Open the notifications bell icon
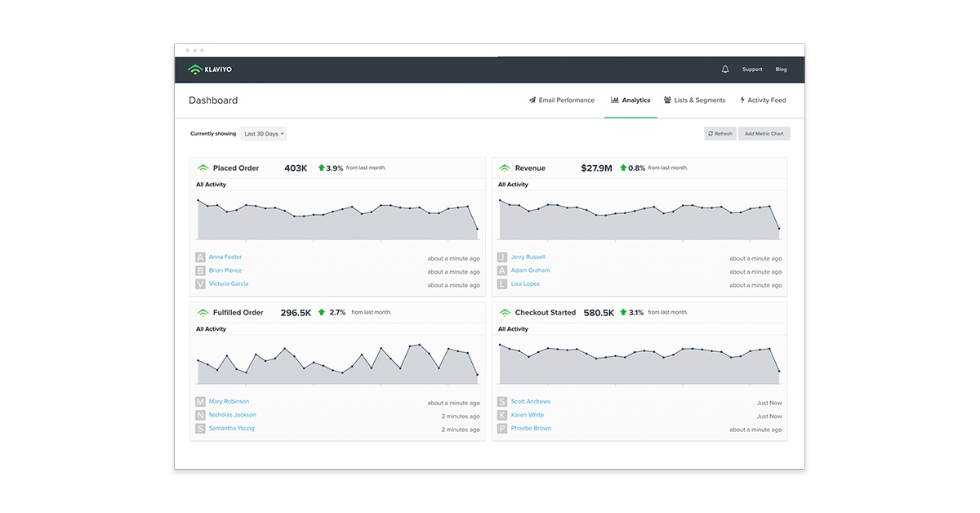The width and height of the screenshot is (980, 513). 725,69
